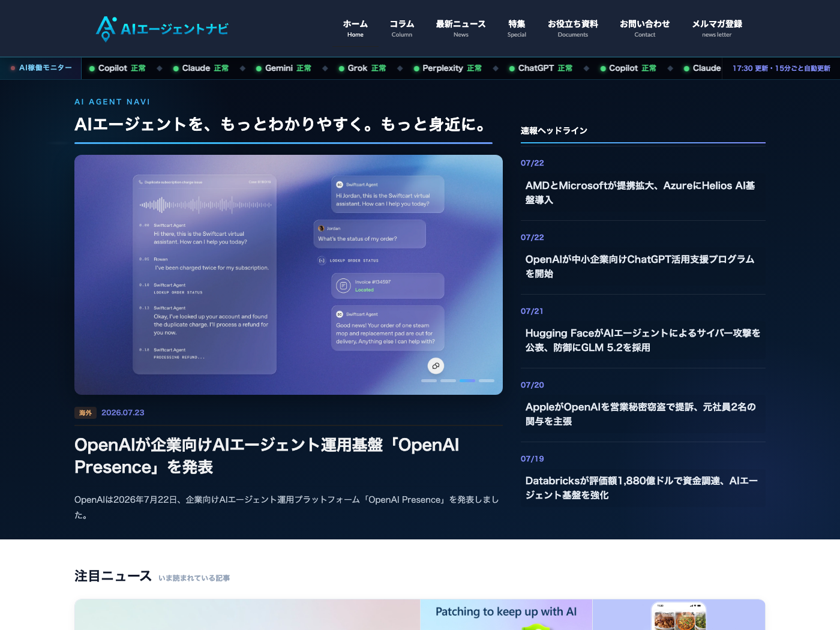Open お役立ち資料 Documents page

pos(573,28)
